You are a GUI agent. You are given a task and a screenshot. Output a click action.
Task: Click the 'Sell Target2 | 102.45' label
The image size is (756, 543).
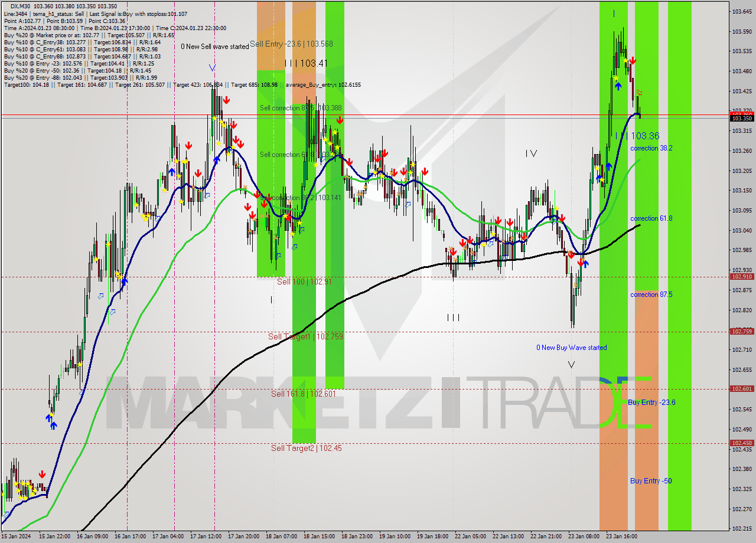click(x=306, y=448)
